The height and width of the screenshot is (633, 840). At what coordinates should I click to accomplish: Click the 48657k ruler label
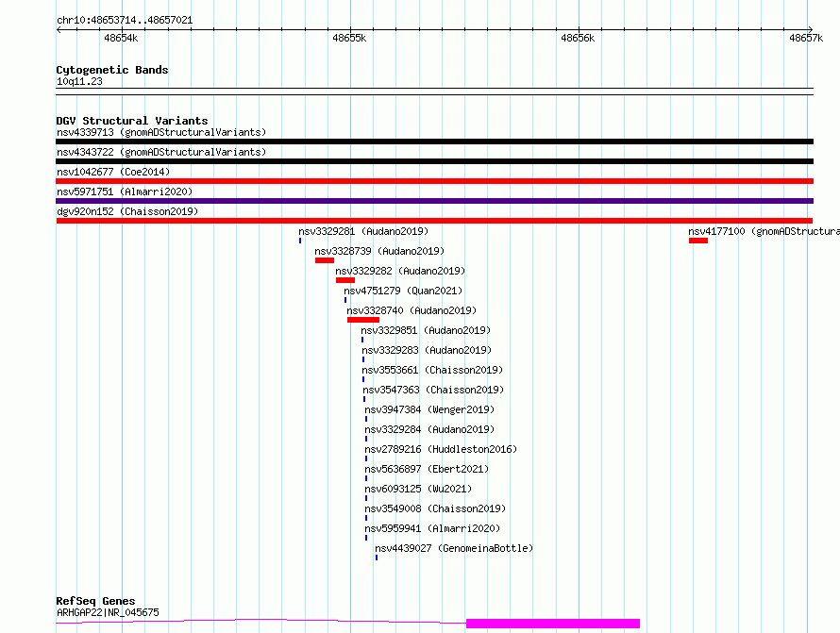click(x=806, y=38)
